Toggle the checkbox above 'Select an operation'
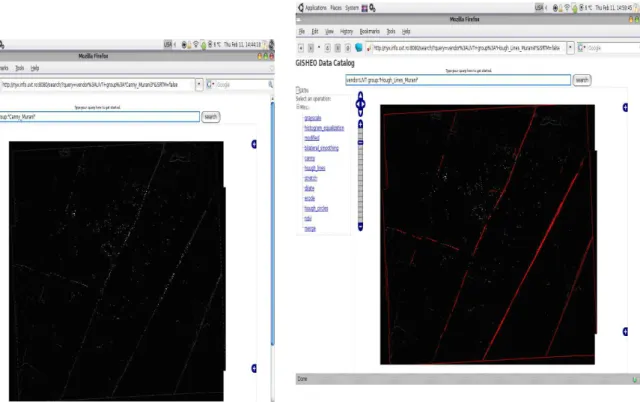Image resolution: width=640 pixels, height=402 pixels. click(298, 90)
